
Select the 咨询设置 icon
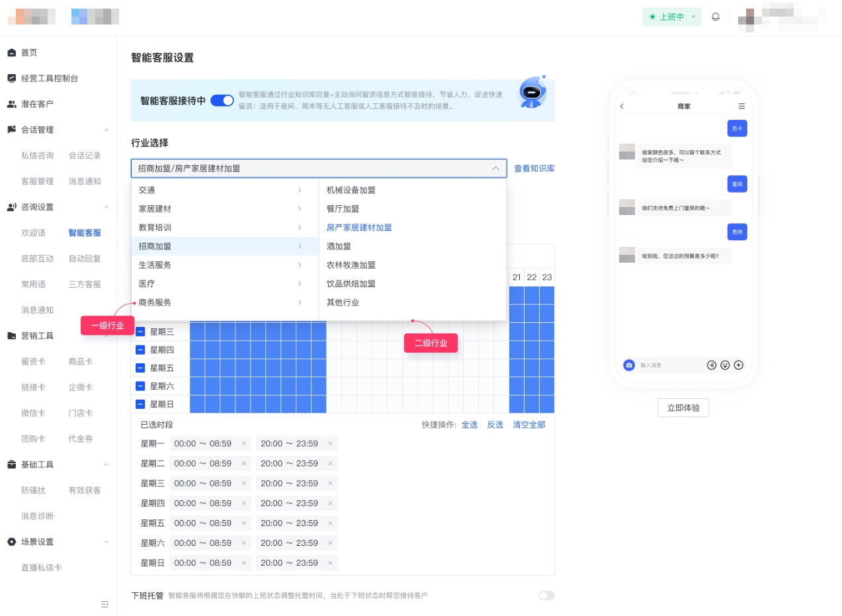tap(11, 207)
